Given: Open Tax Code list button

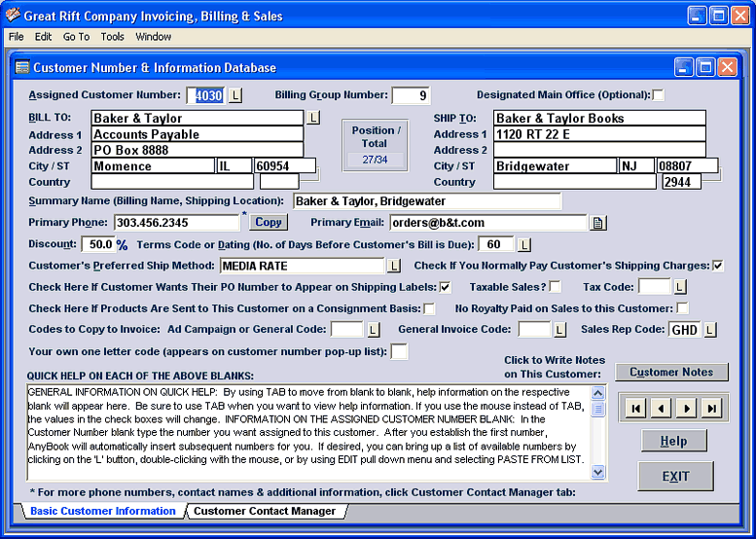Looking at the screenshot, I should (x=680, y=287).
